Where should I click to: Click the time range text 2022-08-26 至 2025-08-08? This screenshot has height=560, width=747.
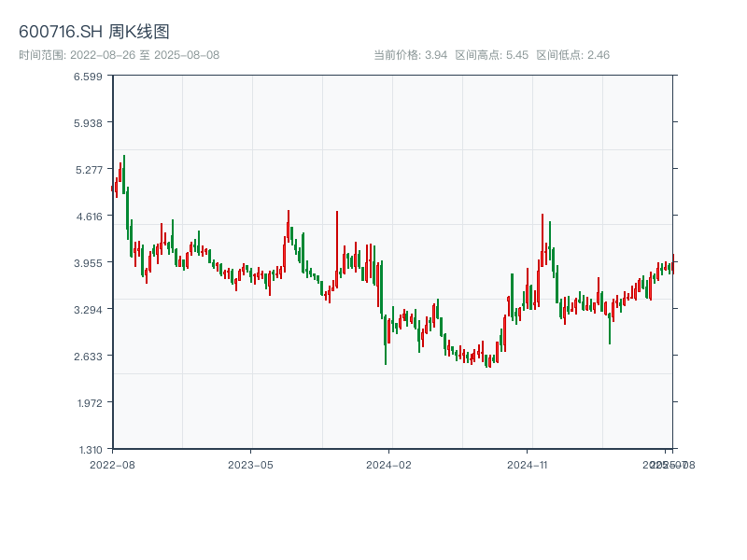pos(120,55)
